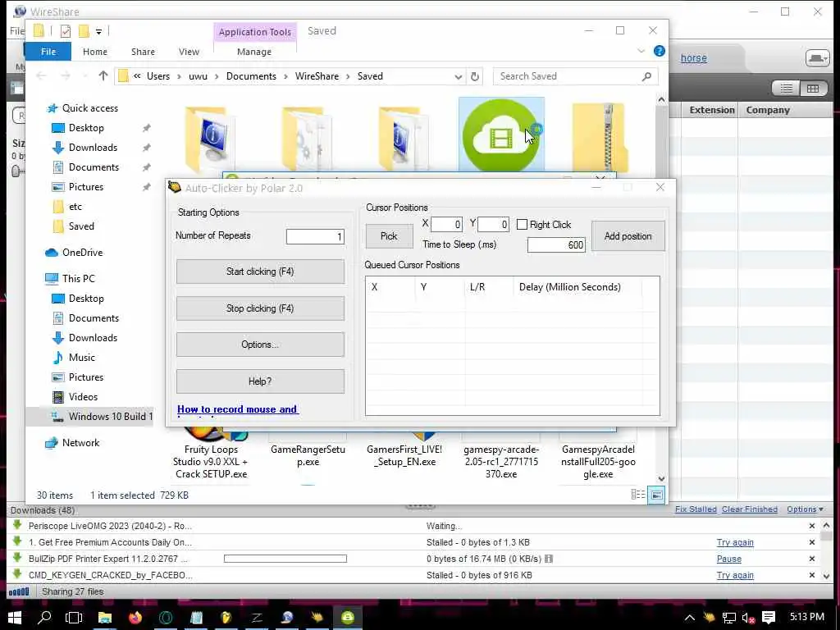
Task: Click New folder quick access toolbar icon
Action: click(84, 31)
